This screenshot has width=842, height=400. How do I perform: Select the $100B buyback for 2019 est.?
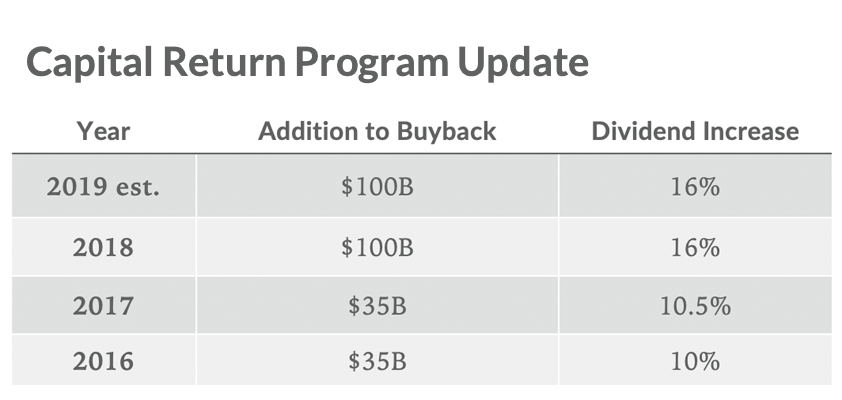click(x=377, y=187)
